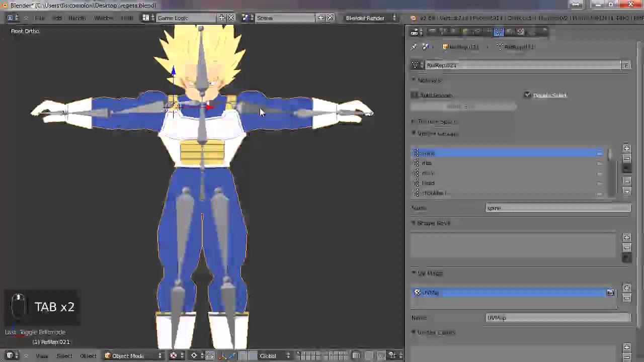Click the Info editor type icon

(13, 18)
